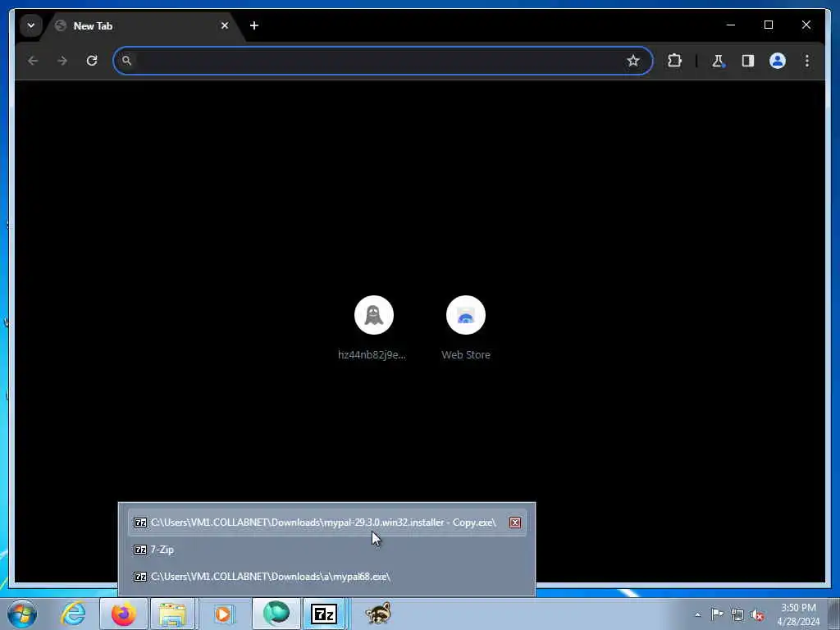This screenshot has height=630, width=840.
Task: Open the muted volume tray icon
Action: 757,615
